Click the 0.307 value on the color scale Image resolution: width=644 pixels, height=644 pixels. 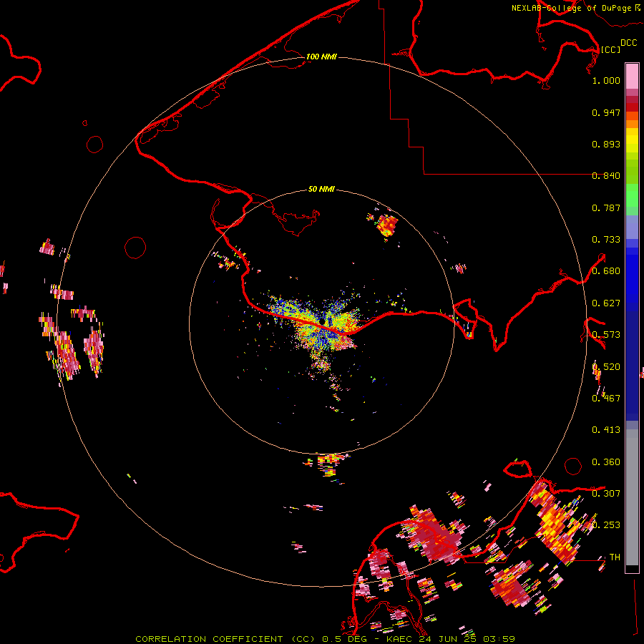[x=606, y=494]
